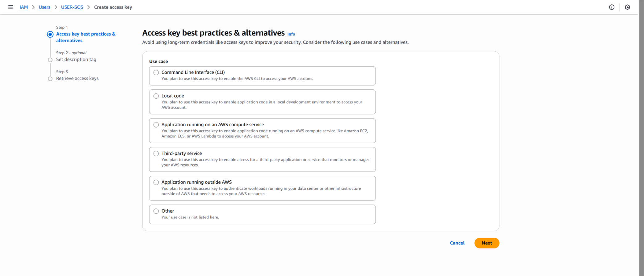Click the Set description tag step
This screenshot has height=276, width=644.
pyautogui.click(x=76, y=59)
